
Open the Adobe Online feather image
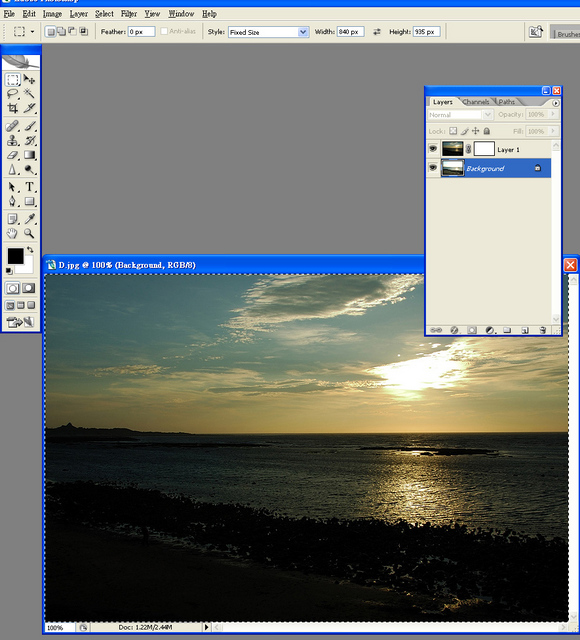click(21, 62)
